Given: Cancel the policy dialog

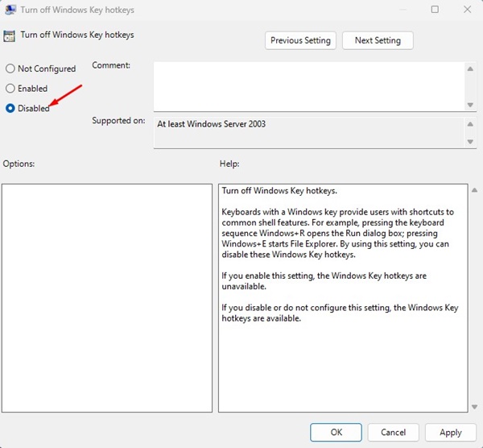Looking at the screenshot, I should click(x=393, y=432).
